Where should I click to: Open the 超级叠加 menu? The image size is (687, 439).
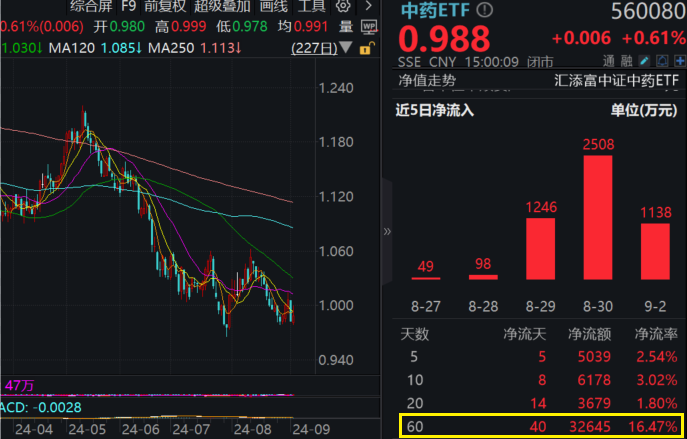click(x=223, y=6)
